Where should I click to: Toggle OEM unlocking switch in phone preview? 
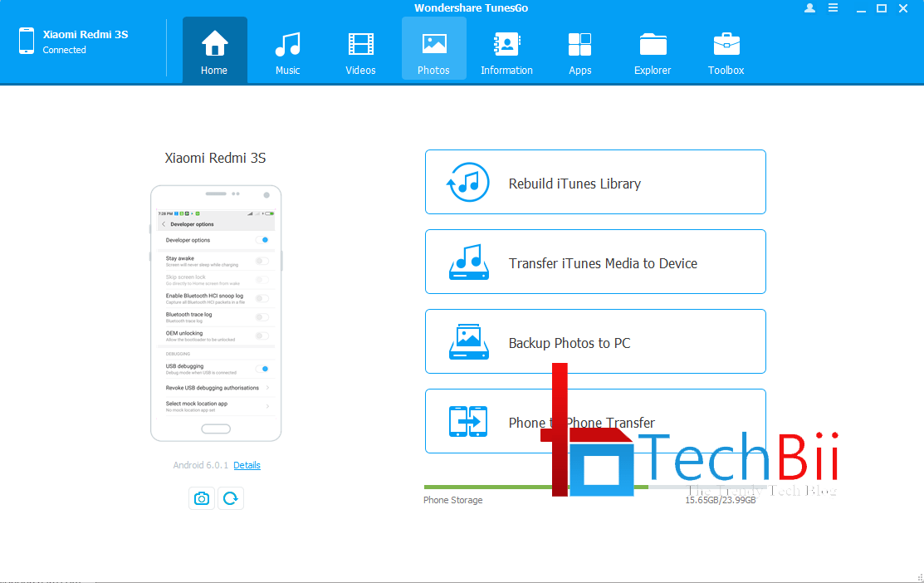[x=263, y=336]
